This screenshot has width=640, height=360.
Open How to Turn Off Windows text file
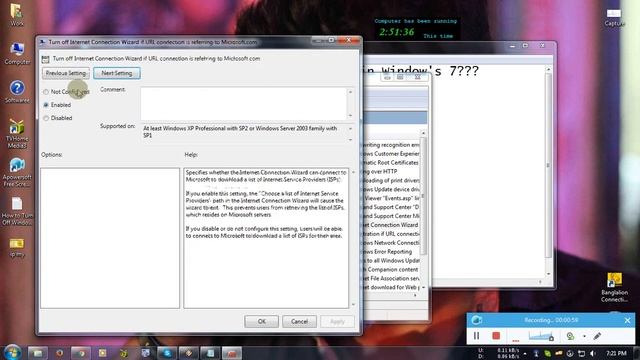(17, 211)
